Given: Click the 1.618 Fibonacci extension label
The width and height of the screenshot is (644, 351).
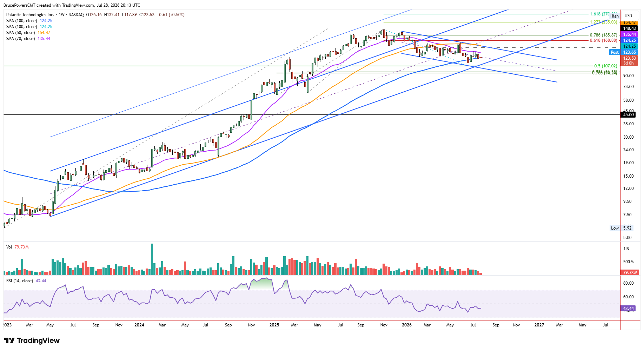Looking at the screenshot, I should 603,14.
